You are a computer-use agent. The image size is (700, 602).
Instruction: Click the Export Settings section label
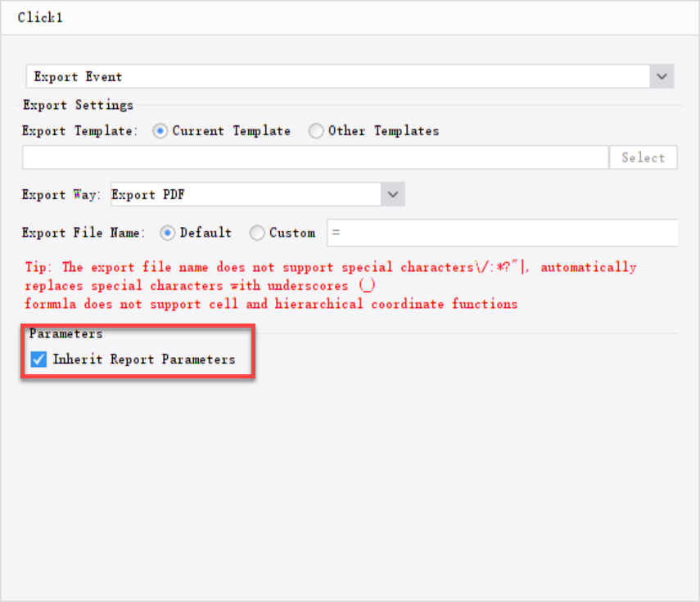(77, 105)
